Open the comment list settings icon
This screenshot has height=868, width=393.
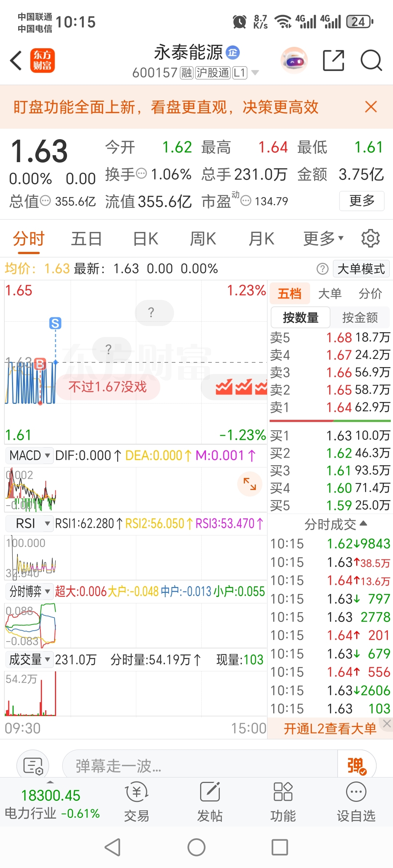coord(33,765)
